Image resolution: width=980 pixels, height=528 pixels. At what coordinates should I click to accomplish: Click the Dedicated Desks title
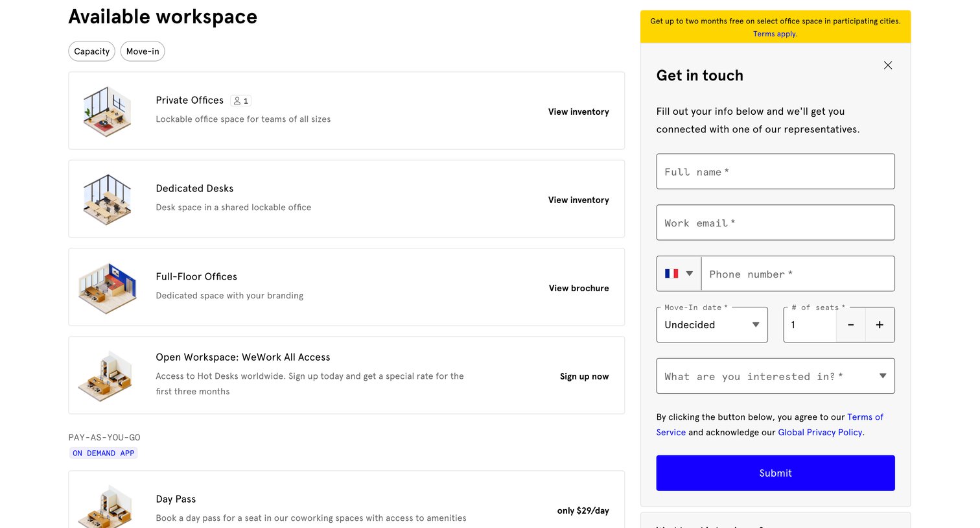tap(194, 188)
